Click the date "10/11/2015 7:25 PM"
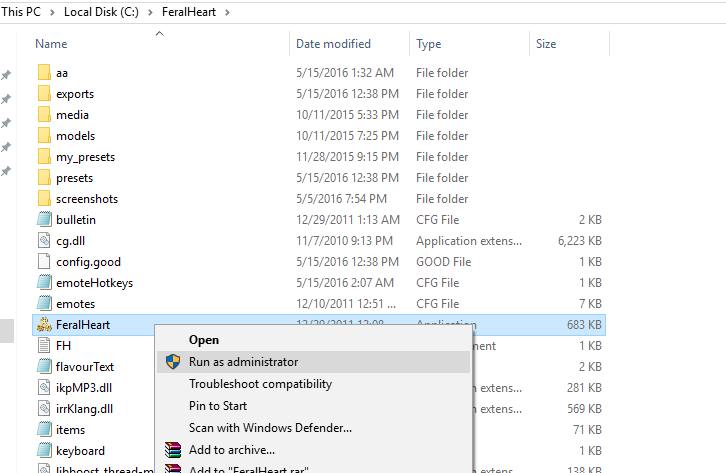 347,136
